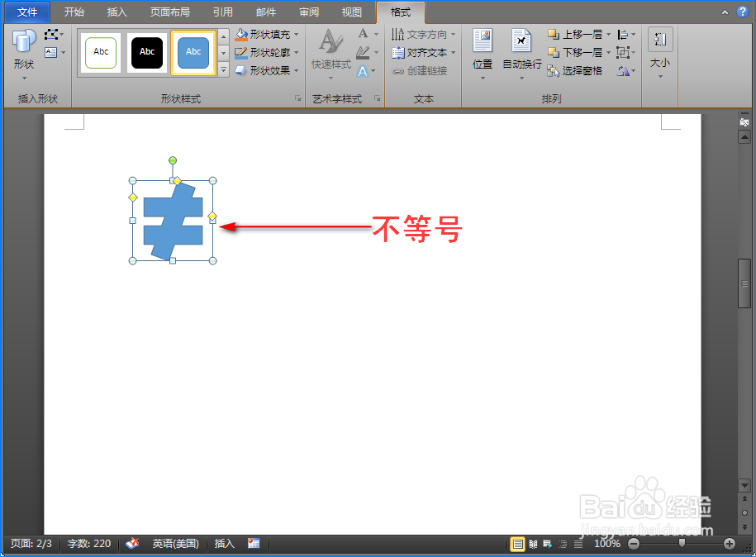Enable 插入 (Insert) mode in status bar

(x=224, y=543)
